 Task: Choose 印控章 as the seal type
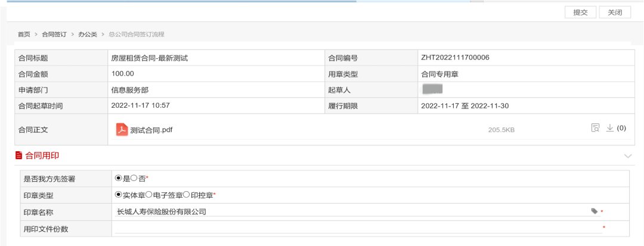coord(187,194)
